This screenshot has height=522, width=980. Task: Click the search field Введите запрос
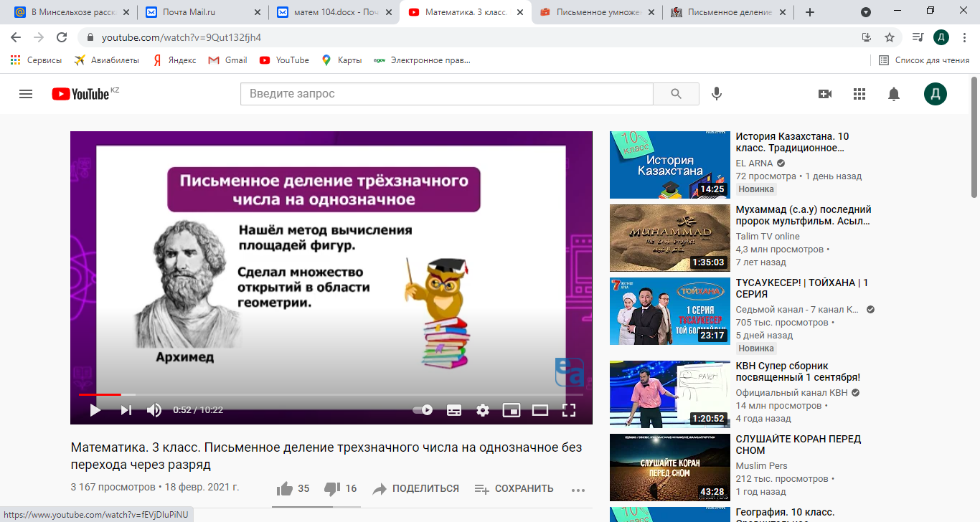[446, 94]
